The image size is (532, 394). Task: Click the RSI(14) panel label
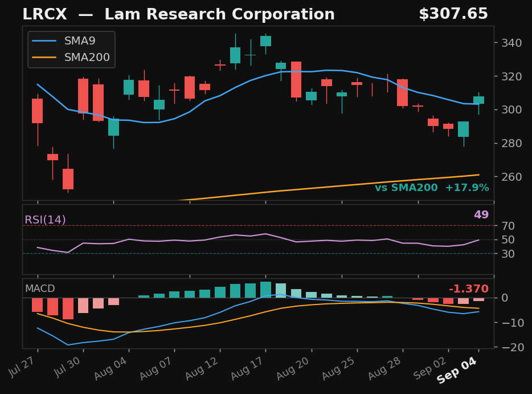click(x=45, y=220)
